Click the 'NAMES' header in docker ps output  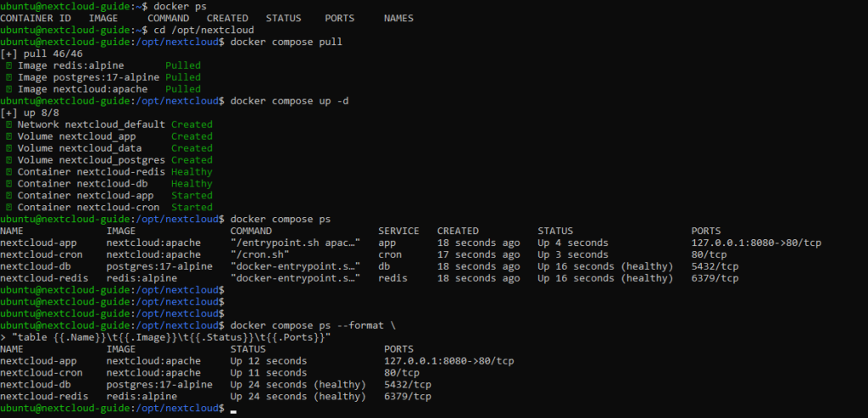(398, 19)
